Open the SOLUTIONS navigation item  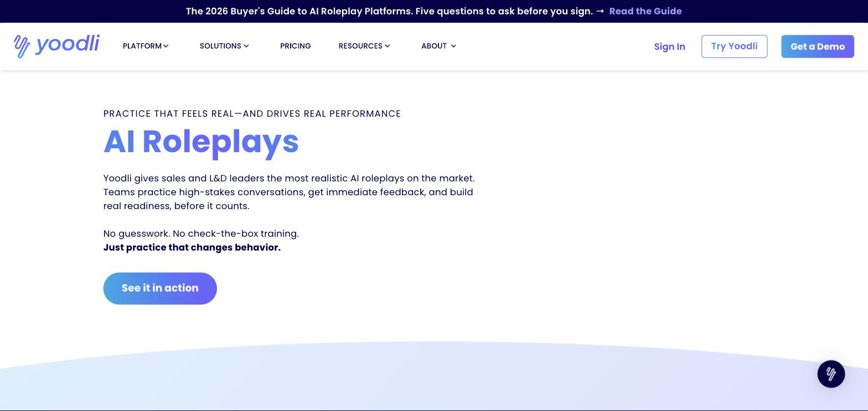pyautogui.click(x=220, y=46)
